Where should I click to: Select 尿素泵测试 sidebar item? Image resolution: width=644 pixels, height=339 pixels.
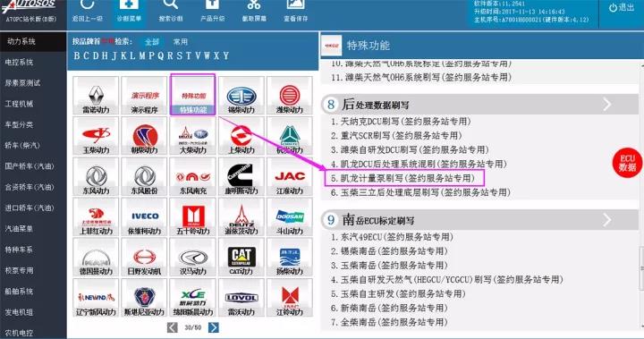22,83
